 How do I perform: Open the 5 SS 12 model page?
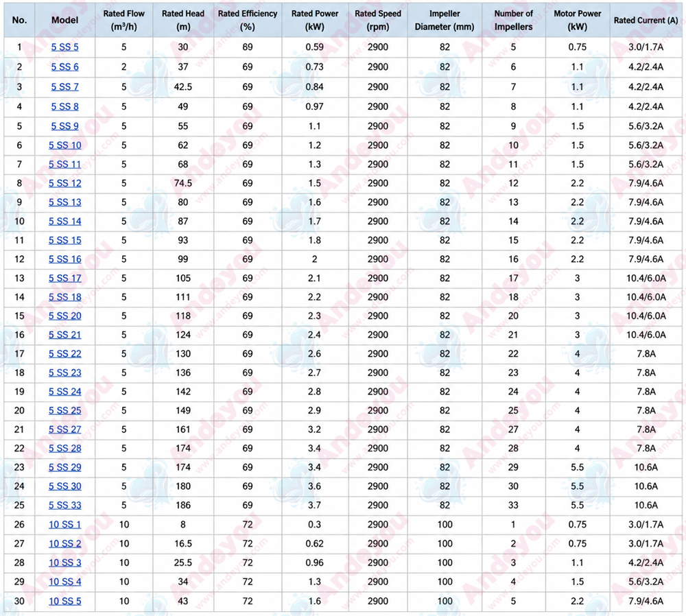[x=64, y=183]
